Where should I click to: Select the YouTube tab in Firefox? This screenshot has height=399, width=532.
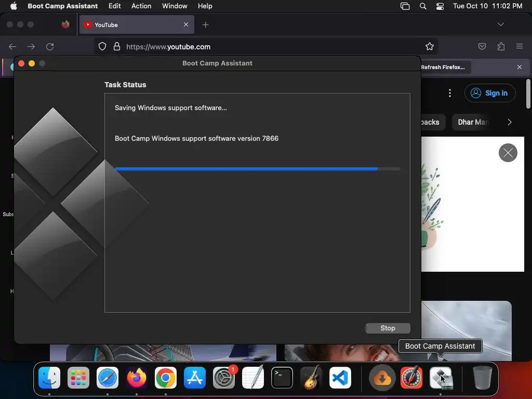coord(137,24)
